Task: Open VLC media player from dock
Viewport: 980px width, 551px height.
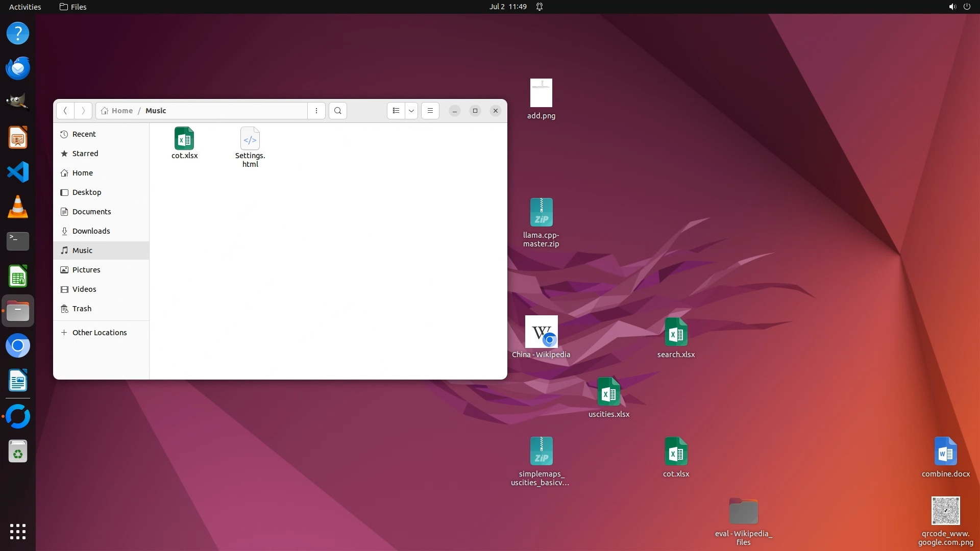Action: [18, 207]
